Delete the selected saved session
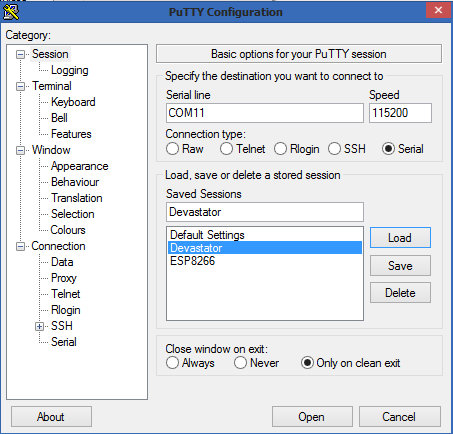This screenshot has width=453, height=434. [x=400, y=293]
